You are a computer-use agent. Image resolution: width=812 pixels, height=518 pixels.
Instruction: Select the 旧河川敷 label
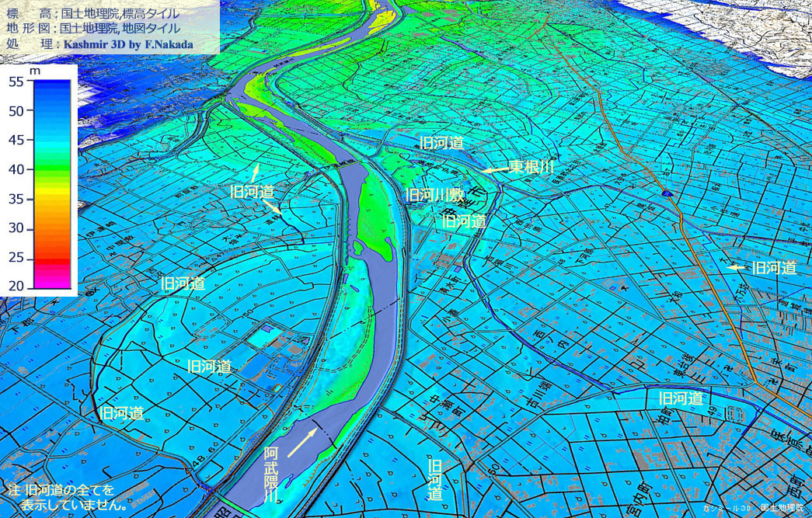click(x=435, y=194)
